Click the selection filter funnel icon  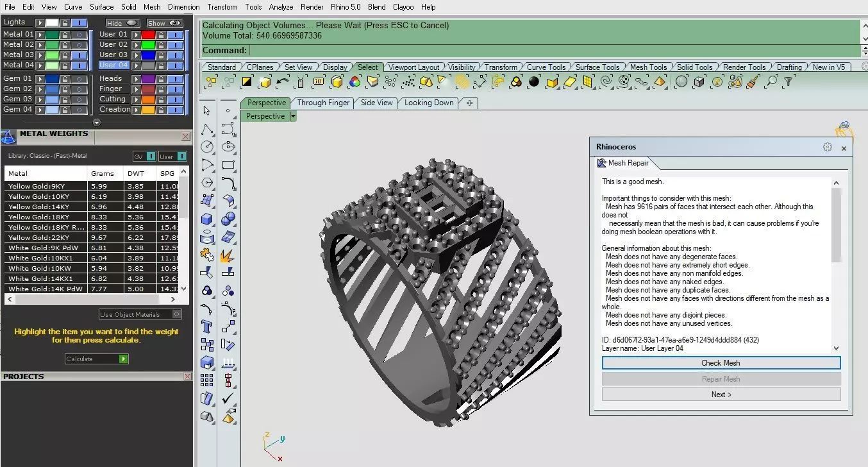(x=789, y=81)
